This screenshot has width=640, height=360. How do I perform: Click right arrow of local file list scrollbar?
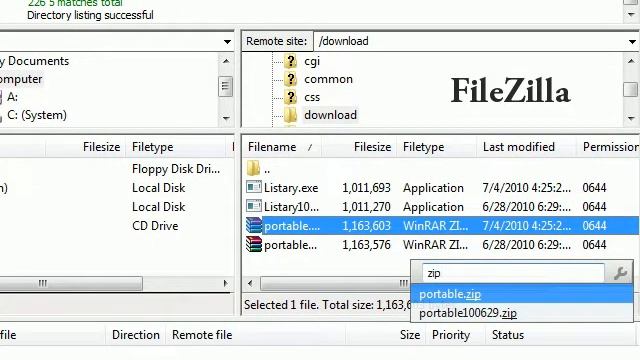[225, 283]
